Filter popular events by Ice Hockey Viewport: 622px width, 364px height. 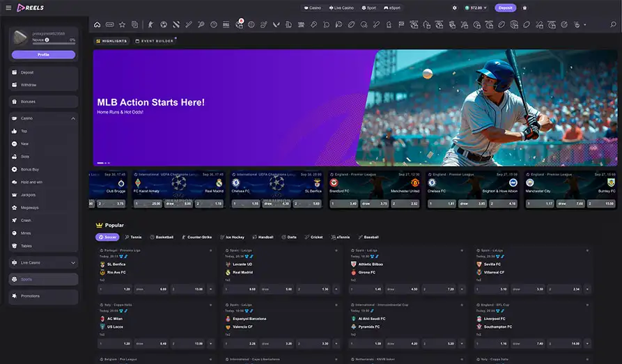233,237
